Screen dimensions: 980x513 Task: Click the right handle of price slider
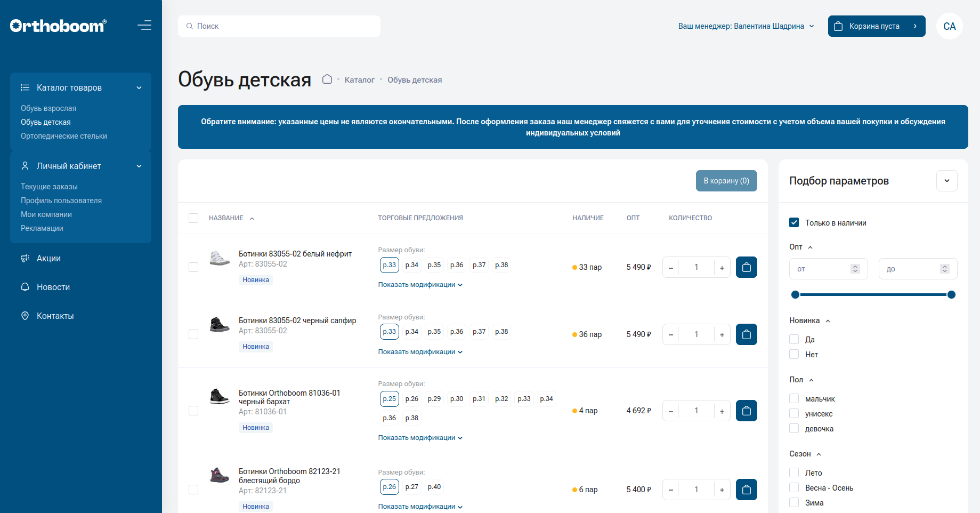pyautogui.click(x=951, y=295)
